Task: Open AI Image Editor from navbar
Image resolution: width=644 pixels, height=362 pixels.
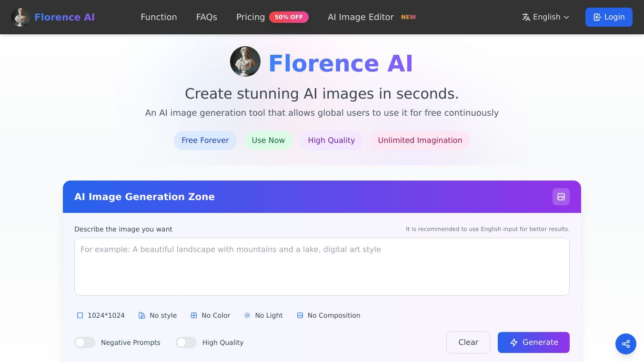Action: [x=361, y=17]
